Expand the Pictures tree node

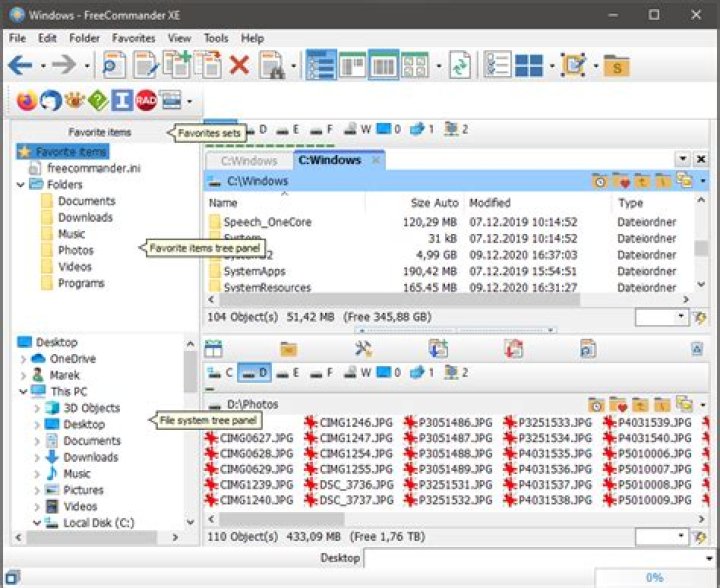(x=37, y=491)
